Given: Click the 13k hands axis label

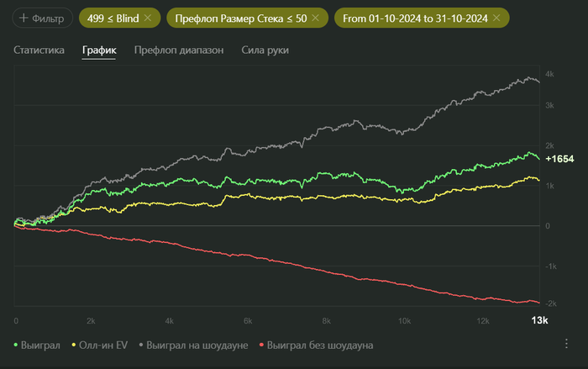Looking at the screenshot, I should coord(539,320).
